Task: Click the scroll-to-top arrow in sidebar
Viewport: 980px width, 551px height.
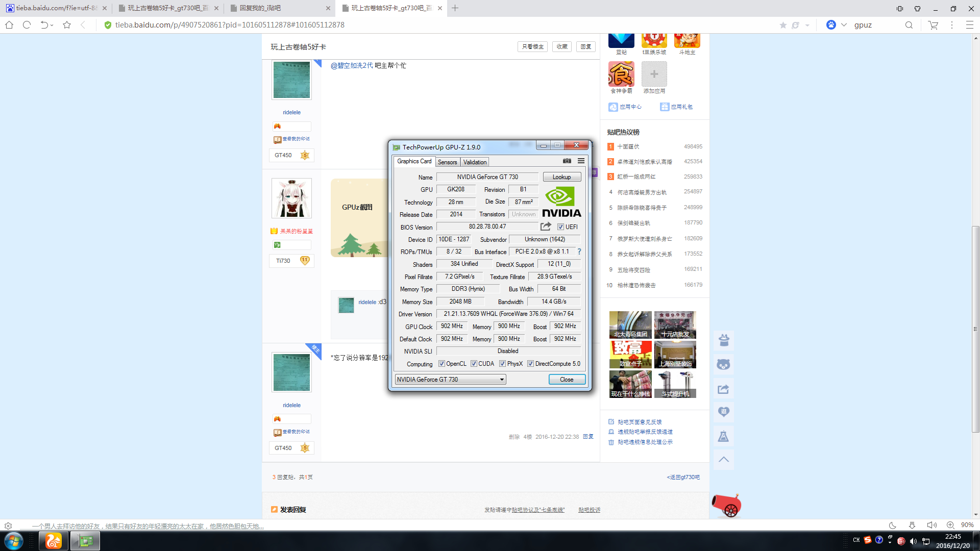Action: coord(723,459)
